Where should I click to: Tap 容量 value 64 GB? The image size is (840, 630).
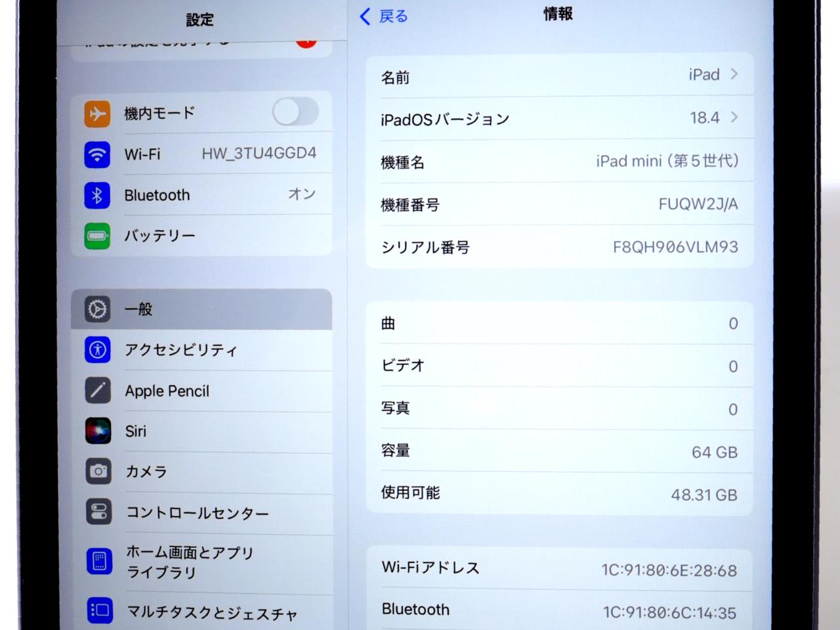pyautogui.click(x=715, y=452)
